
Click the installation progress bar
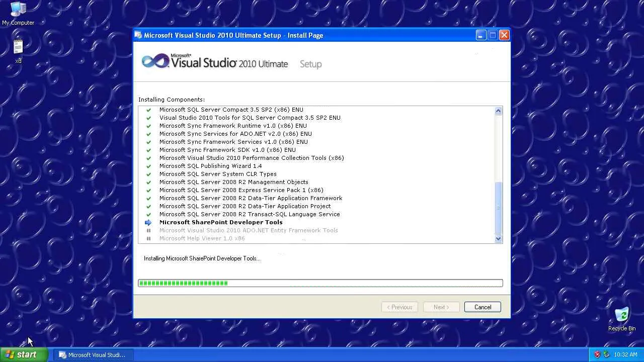pyautogui.click(x=320, y=283)
